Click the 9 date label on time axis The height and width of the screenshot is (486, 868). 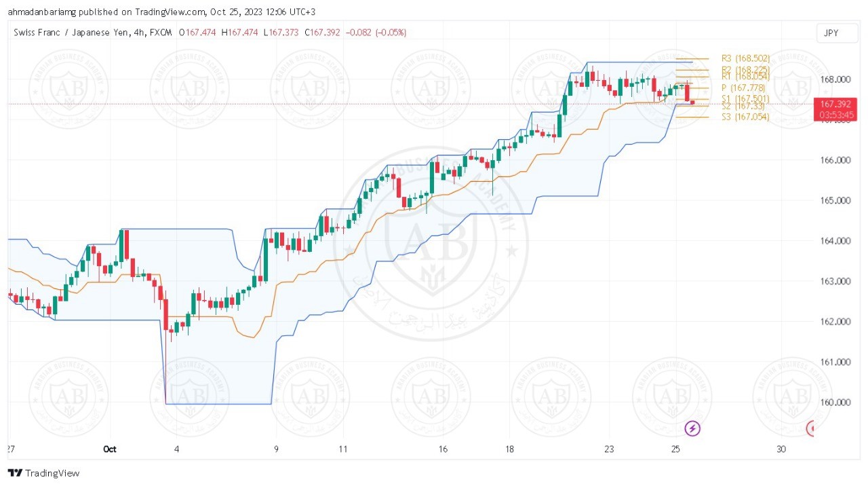pyautogui.click(x=277, y=449)
